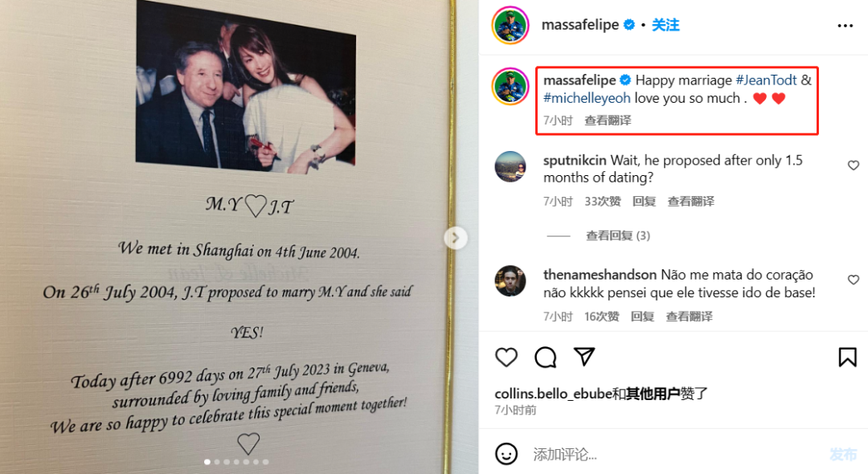Image resolution: width=868 pixels, height=474 pixels.
Task: Reply to sputnikcin's comment via 回复
Action: click(644, 202)
